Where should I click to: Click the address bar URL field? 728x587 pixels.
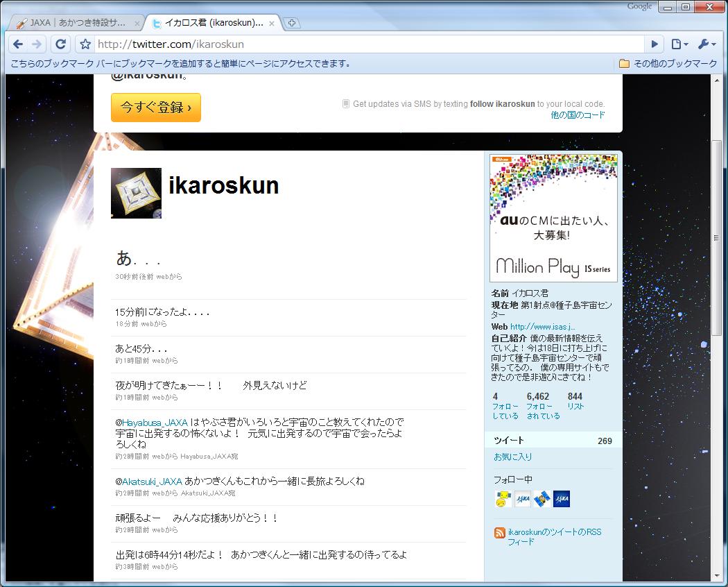369,44
